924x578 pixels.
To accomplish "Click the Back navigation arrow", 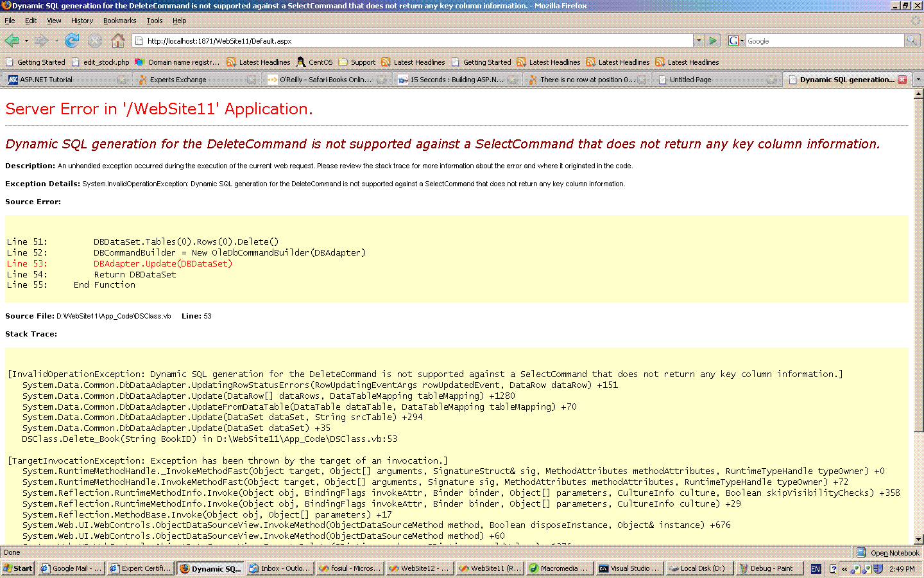I will point(12,41).
